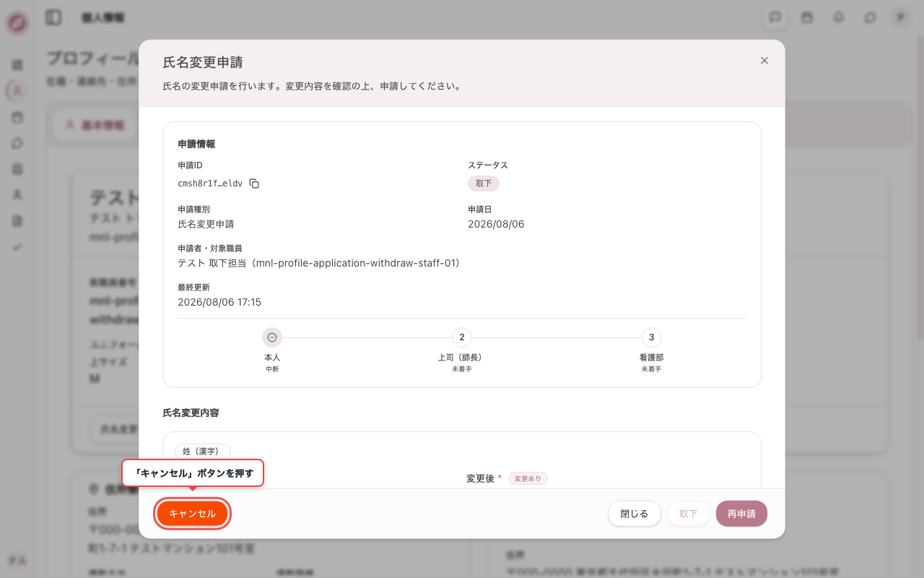Open the calendar icon in the left sidebar
The width and height of the screenshot is (924, 578).
click(x=17, y=117)
